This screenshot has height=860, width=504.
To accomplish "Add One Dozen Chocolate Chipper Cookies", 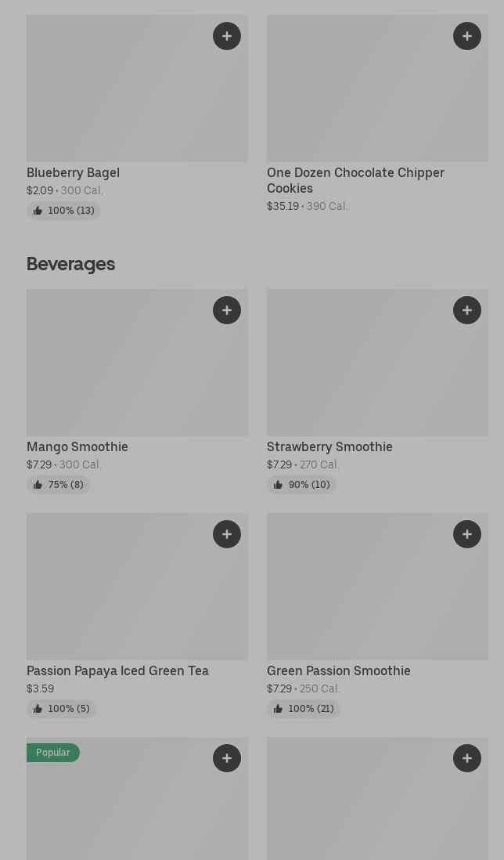I will tap(467, 36).
